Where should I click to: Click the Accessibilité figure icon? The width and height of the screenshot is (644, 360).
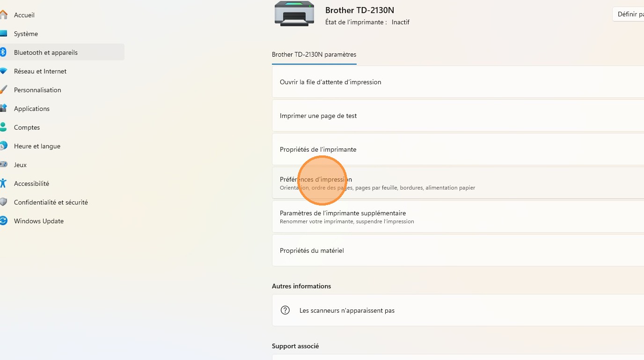click(3, 184)
